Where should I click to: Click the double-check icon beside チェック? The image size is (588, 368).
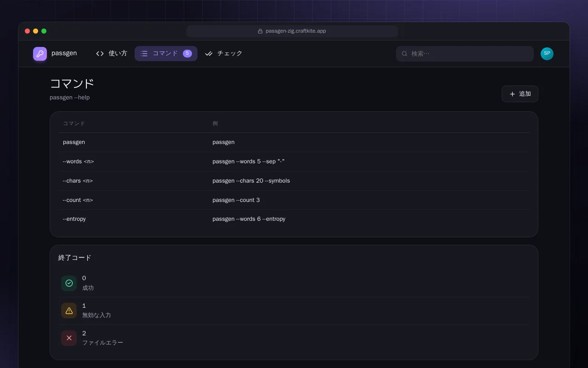209,54
